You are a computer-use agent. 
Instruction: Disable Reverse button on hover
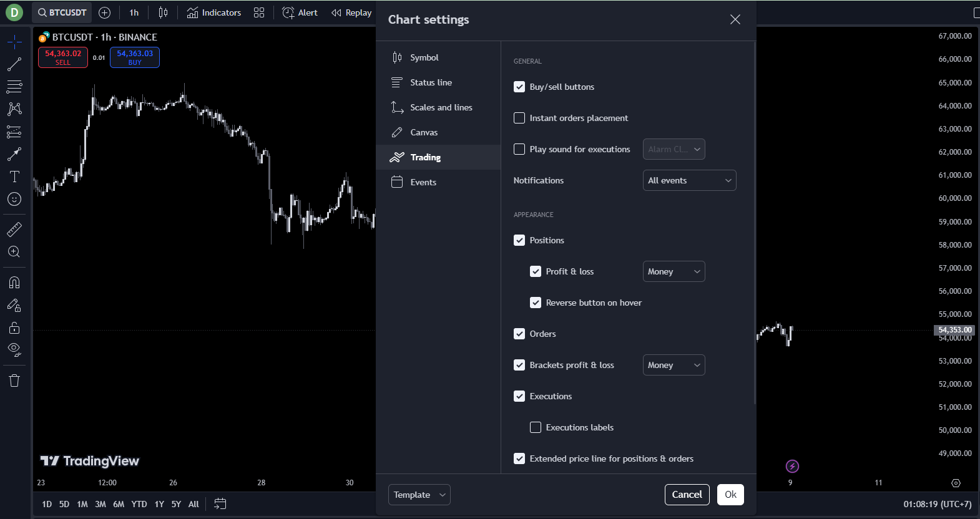click(x=536, y=303)
